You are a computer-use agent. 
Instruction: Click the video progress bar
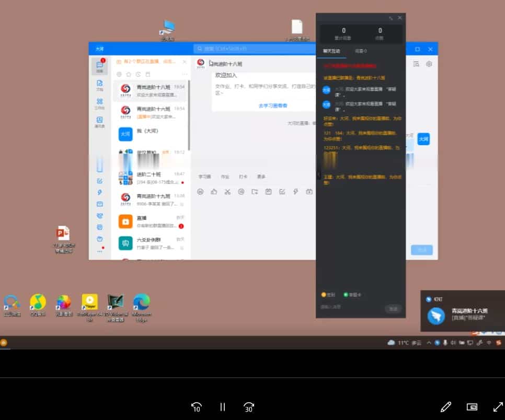point(252,378)
